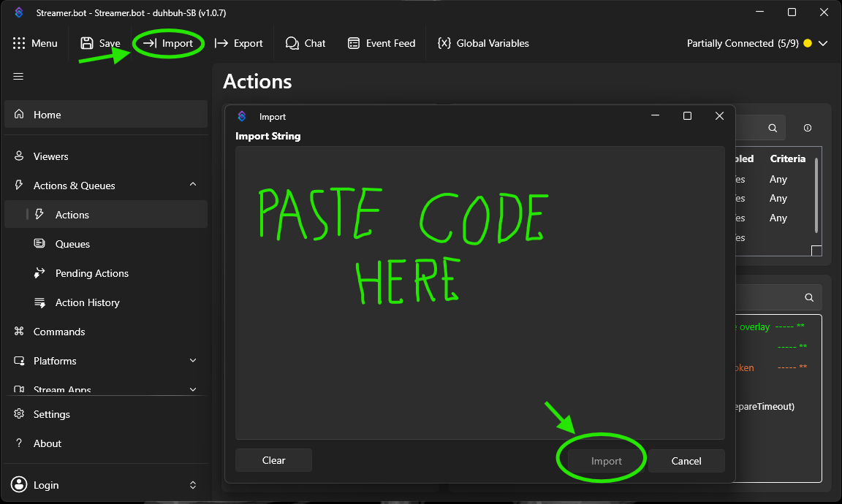
Task: Click the yellow connection status indicator
Action: (807, 44)
